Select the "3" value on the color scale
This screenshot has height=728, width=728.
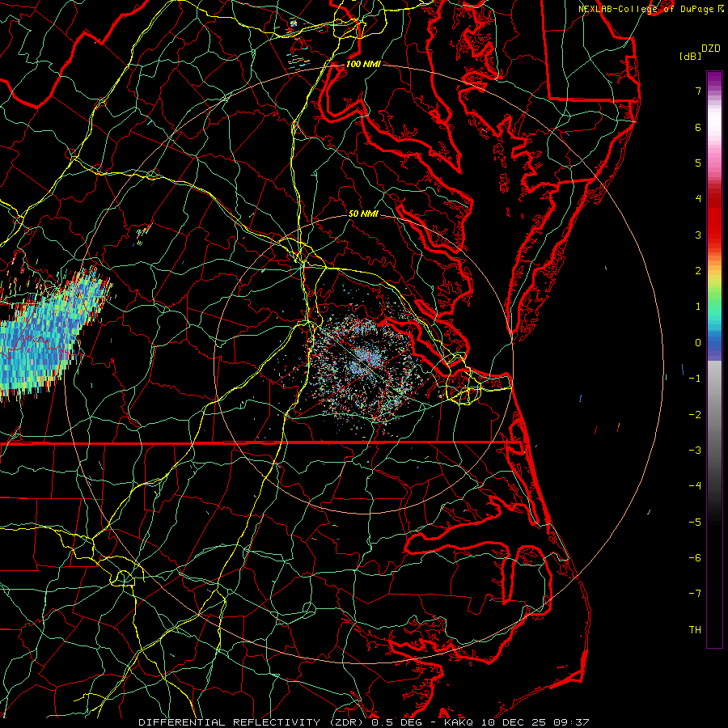point(698,235)
